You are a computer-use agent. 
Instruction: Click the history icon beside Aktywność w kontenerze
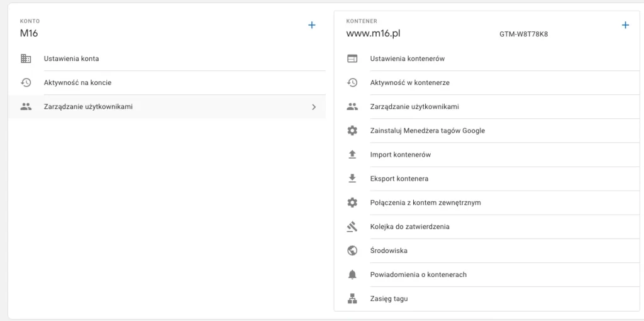[352, 82]
